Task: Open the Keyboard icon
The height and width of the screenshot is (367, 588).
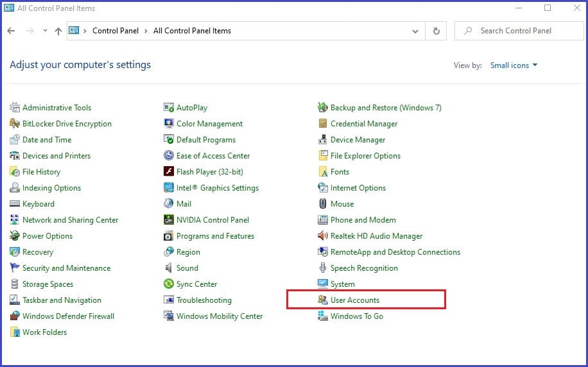Action: tap(15, 204)
